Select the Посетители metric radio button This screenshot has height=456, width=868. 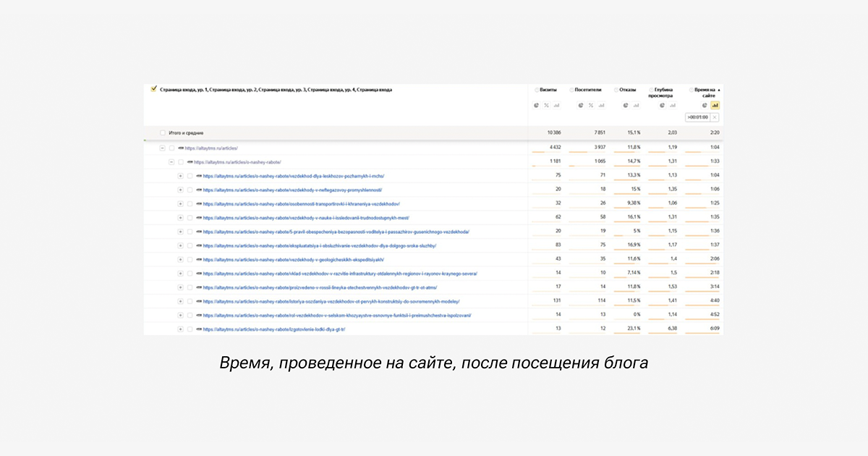click(571, 90)
